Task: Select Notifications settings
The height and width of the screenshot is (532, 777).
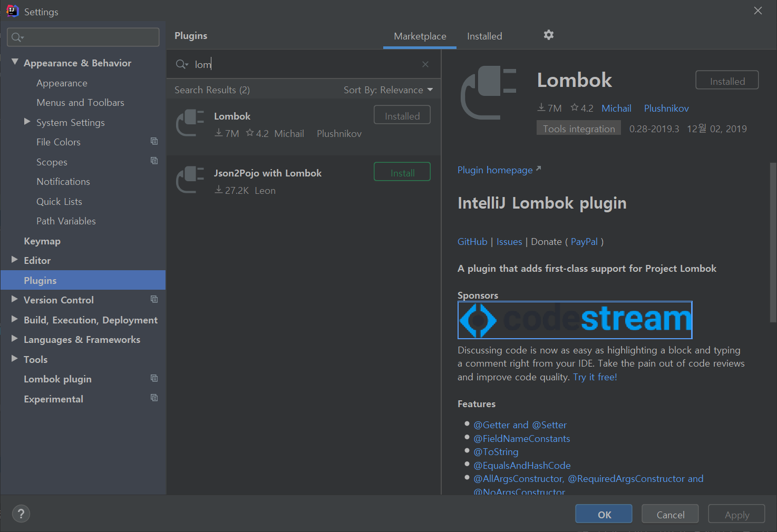Action: pos(63,182)
